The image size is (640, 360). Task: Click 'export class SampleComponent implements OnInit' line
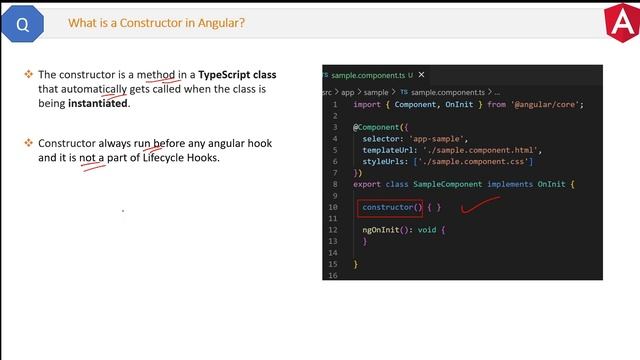[x=464, y=184]
